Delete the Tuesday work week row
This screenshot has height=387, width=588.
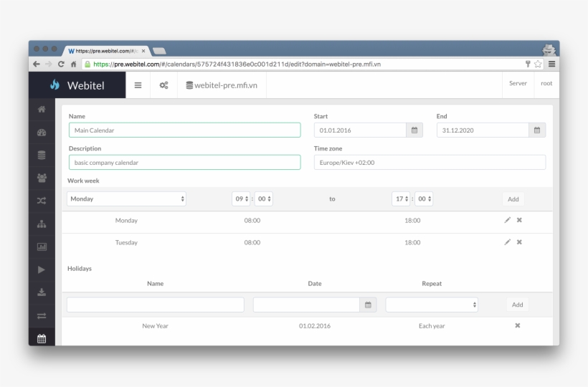click(519, 242)
